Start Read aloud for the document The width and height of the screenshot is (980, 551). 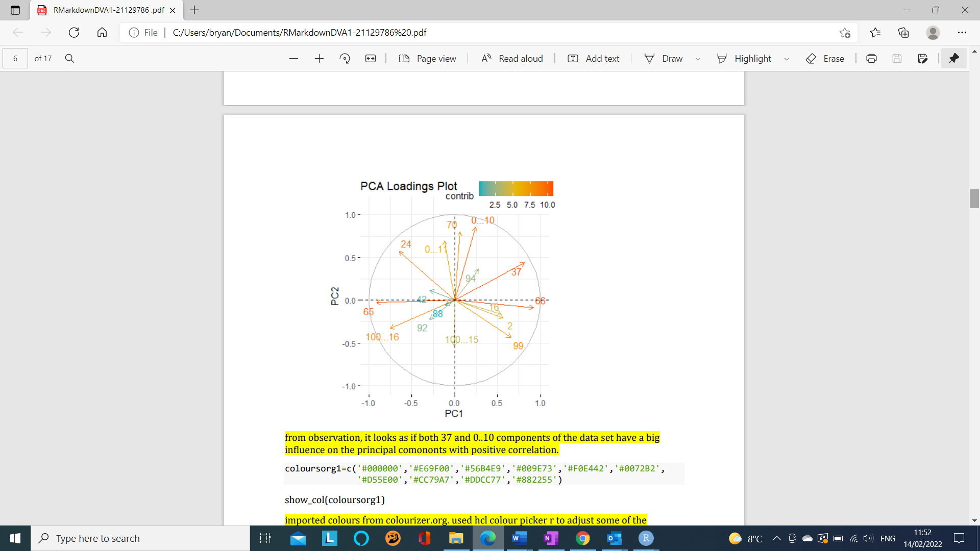click(512, 58)
